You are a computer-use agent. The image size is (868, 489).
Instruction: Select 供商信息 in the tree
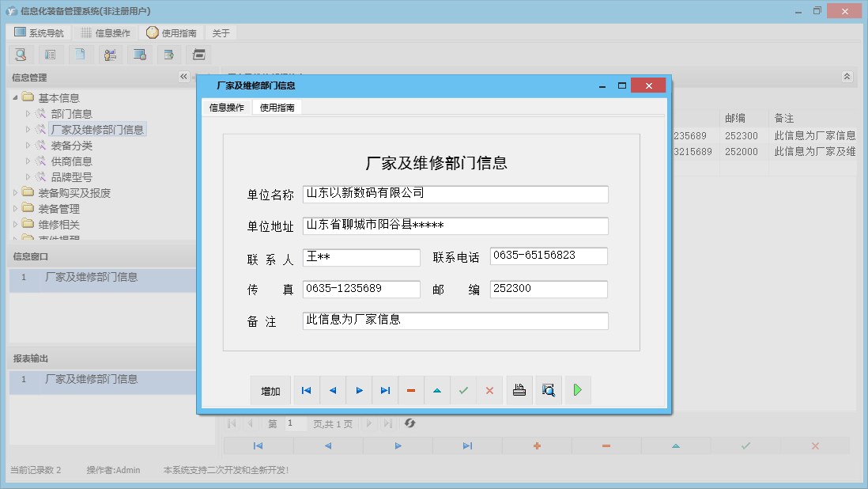[x=72, y=161]
